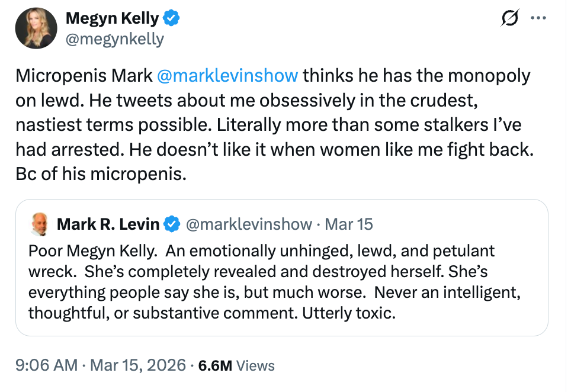The height and width of the screenshot is (392, 571).
Task: Open Megyn Kelly's profile picture
Action: (x=36, y=28)
